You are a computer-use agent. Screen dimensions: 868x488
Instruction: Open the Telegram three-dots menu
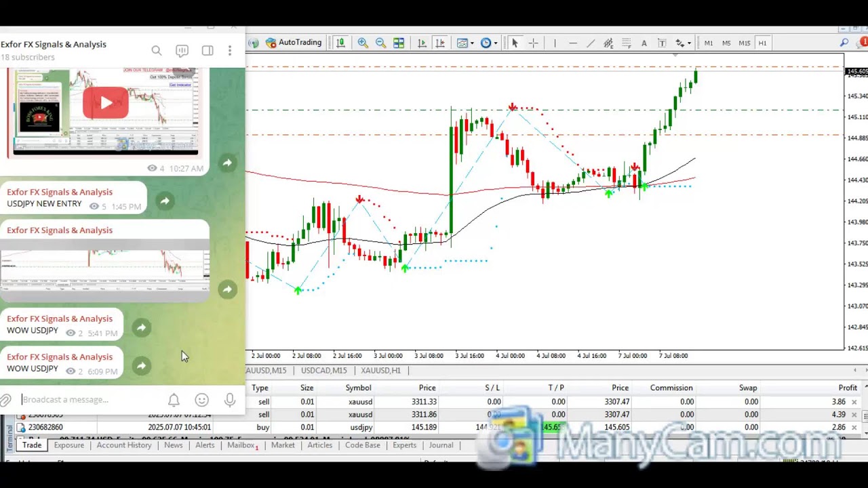click(x=230, y=50)
